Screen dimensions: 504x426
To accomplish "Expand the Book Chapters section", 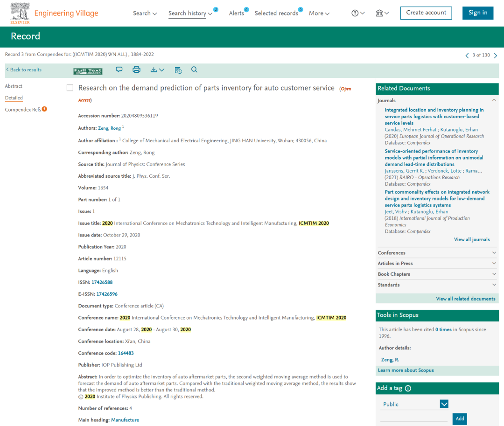I will coord(494,274).
